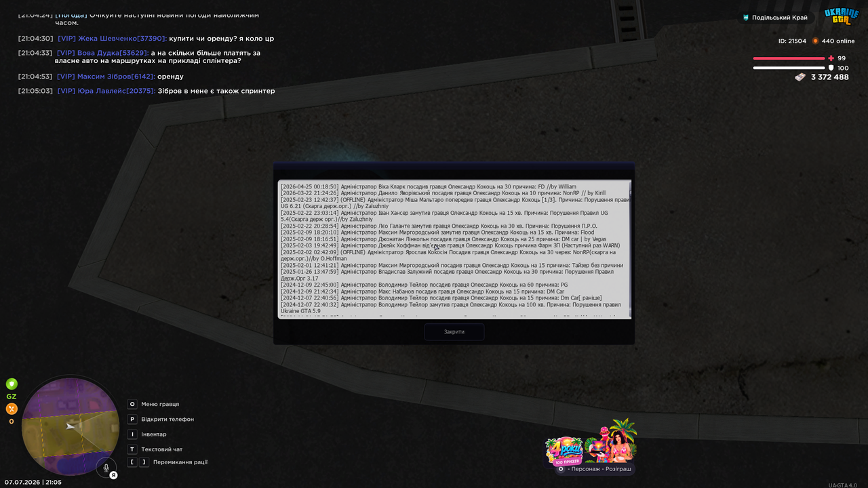
Task: Click the log entry dated 2024-12-07 22:40:32
Action: 451,308
